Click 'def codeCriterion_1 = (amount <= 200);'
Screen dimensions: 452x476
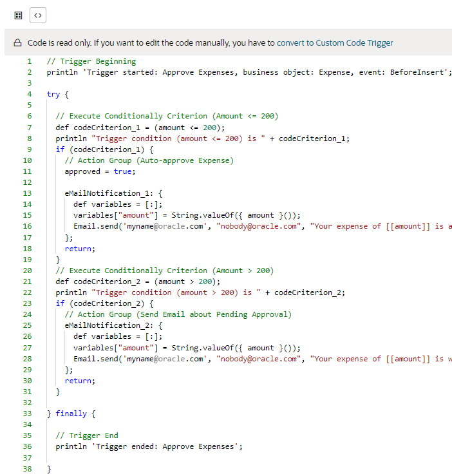[140, 128]
